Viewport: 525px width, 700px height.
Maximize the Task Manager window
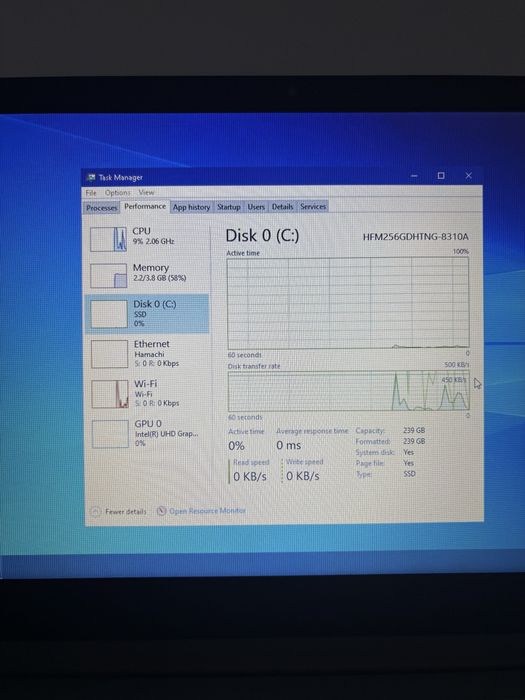441,175
